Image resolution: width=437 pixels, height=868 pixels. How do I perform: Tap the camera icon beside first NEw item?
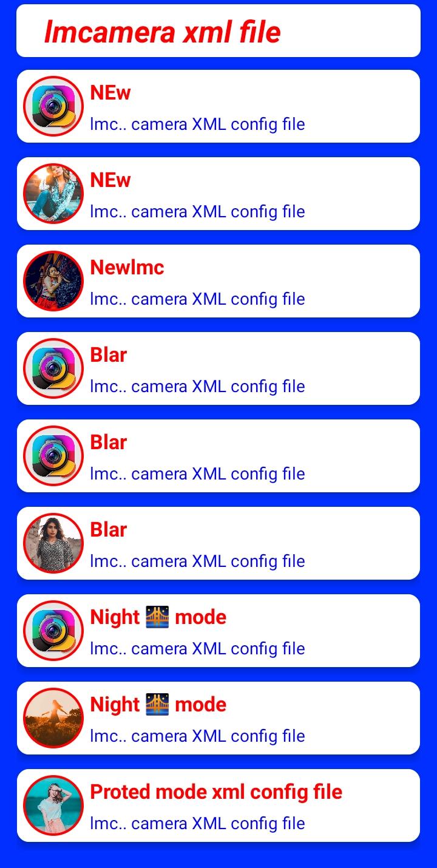click(x=53, y=106)
